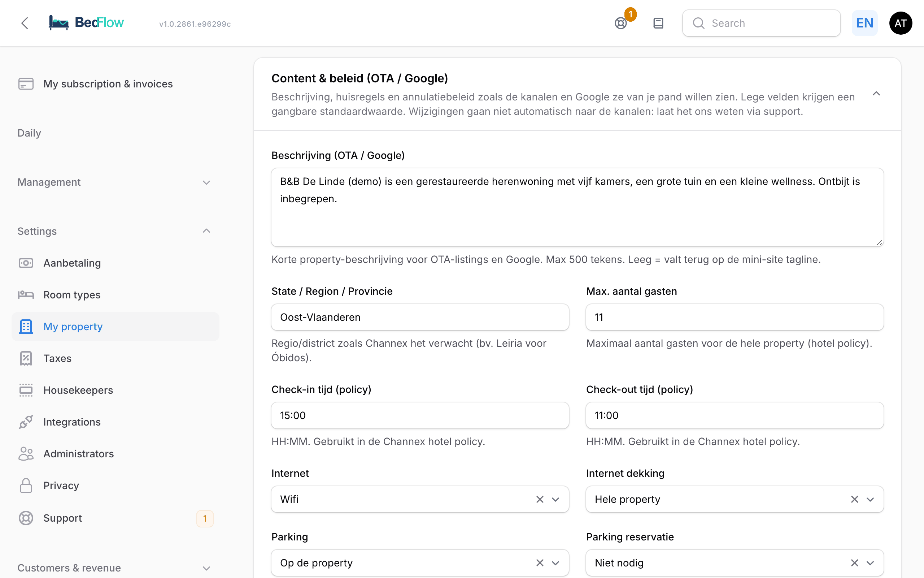Viewport: 924px width, 578px height.
Task: Focus the Search box
Action: point(761,23)
